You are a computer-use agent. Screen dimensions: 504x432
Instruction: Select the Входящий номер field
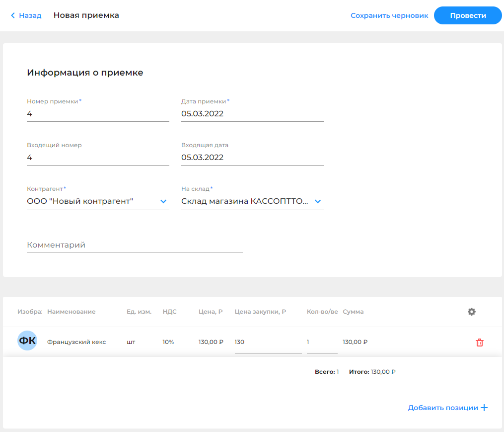click(x=98, y=158)
